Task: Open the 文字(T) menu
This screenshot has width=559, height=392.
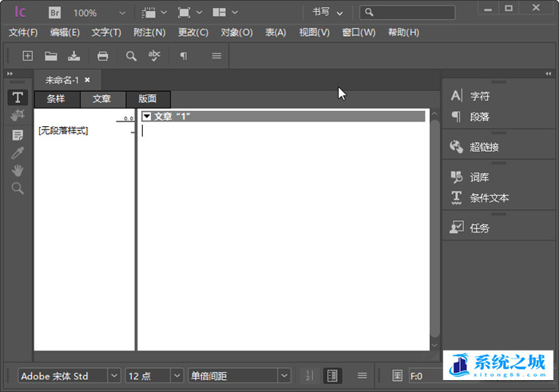Action: [x=106, y=33]
